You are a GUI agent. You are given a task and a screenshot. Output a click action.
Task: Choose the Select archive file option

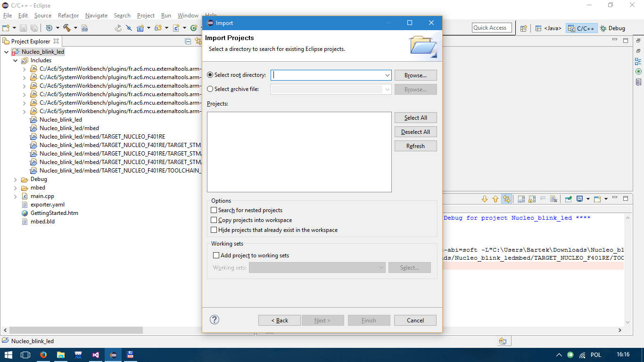point(210,89)
